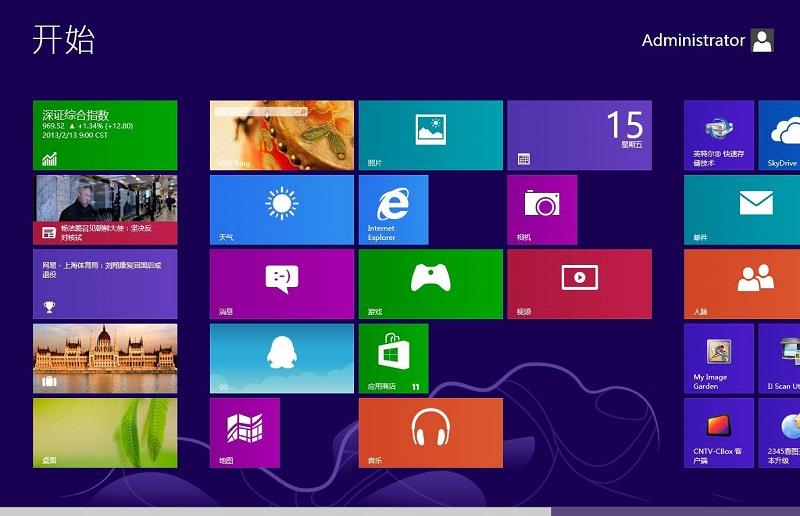This screenshot has height=516, width=800.
Task: Click the user avatar picture
Action: [x=762, y=40]
